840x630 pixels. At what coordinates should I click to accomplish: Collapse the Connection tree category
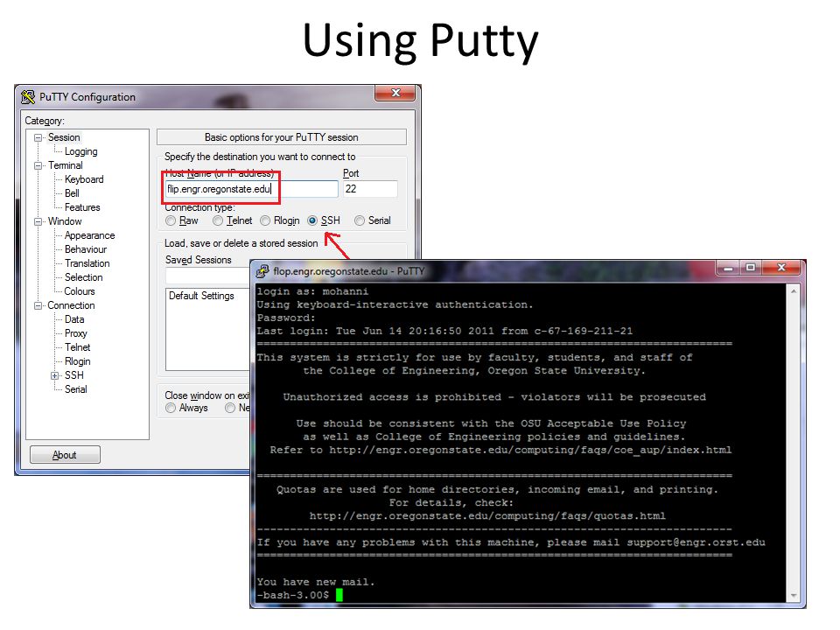38,305
